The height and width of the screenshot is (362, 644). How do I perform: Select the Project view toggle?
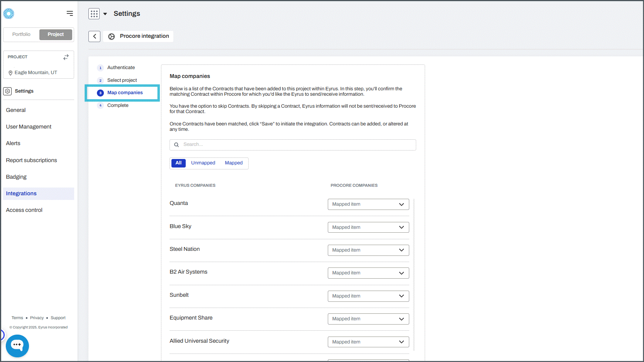[x=56, y=34]
